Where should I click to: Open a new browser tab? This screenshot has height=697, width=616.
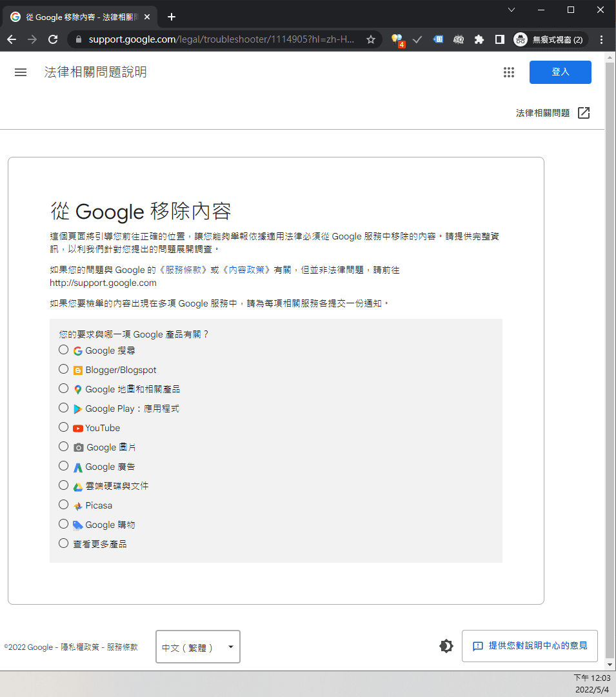click(172, 17)
